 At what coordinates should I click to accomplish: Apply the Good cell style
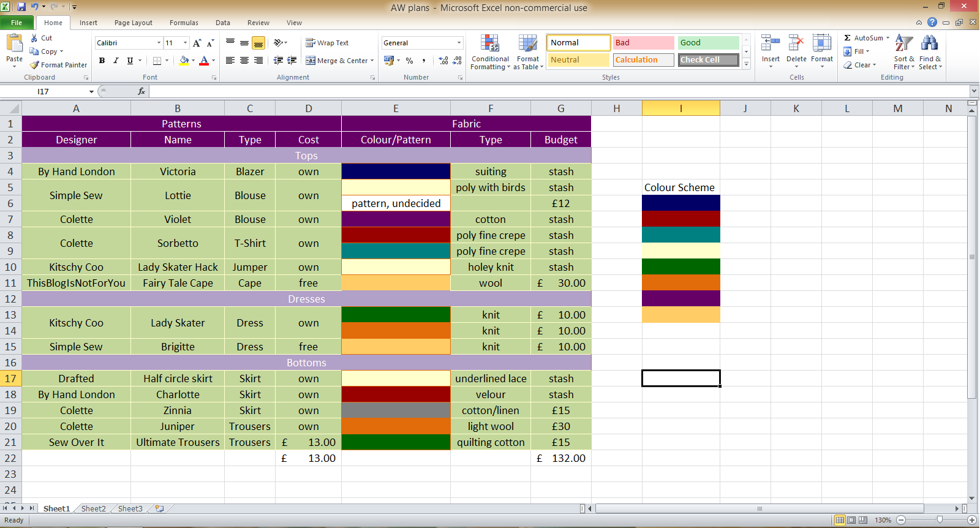pyautogui.click(x=708, y=43)
